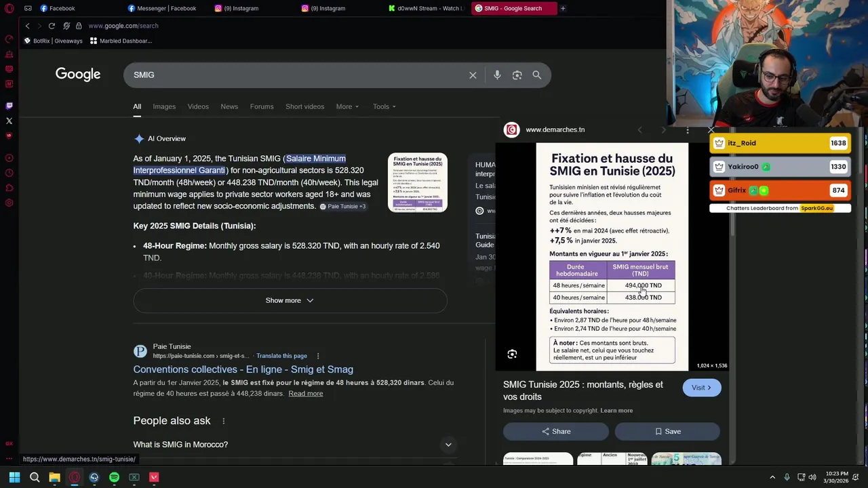Expand the AI Overview with Show more
Viewport: 868px width, 488px height.
click(290, 300)
